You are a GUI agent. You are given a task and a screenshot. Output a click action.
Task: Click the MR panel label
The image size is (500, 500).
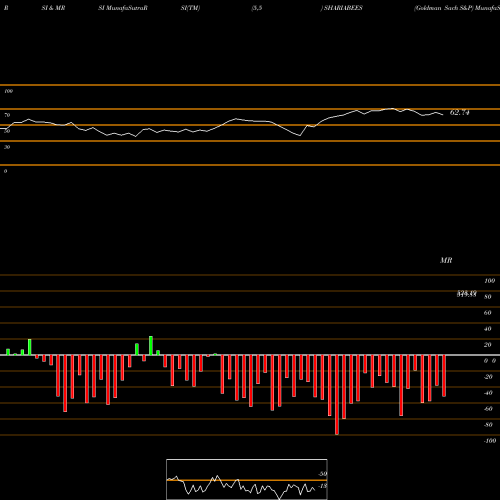click(x=446, y=260)
